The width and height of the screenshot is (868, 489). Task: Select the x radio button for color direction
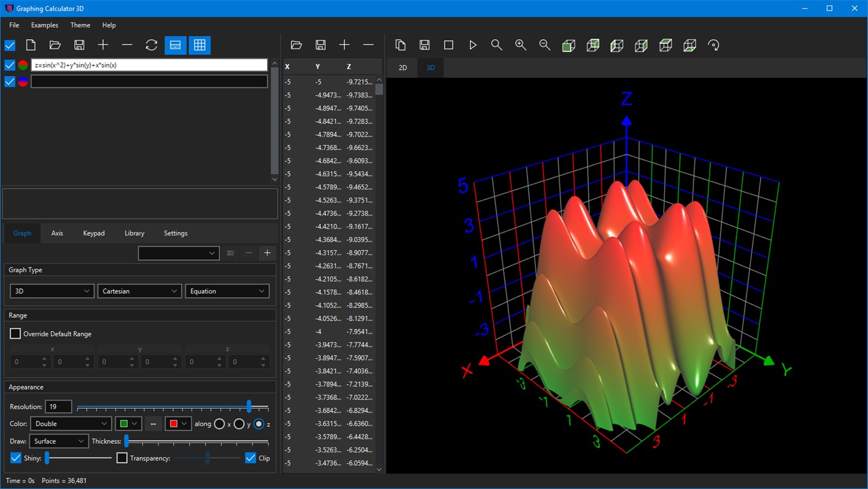pos(219,424)
